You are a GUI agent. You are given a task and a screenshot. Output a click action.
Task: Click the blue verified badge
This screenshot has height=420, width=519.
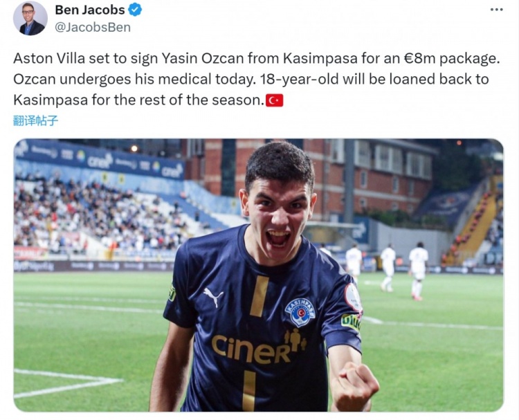pos(135,10)
